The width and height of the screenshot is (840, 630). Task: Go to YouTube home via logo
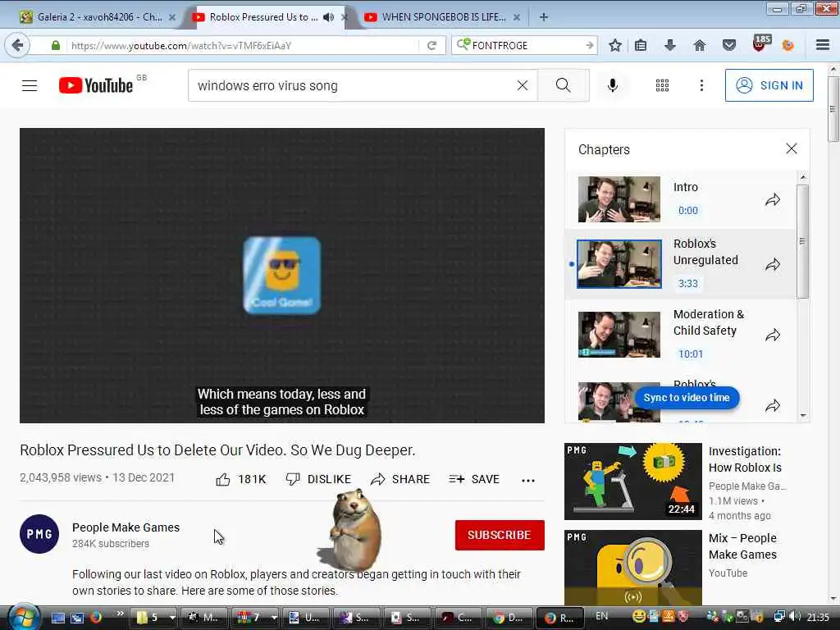point(97,85)
